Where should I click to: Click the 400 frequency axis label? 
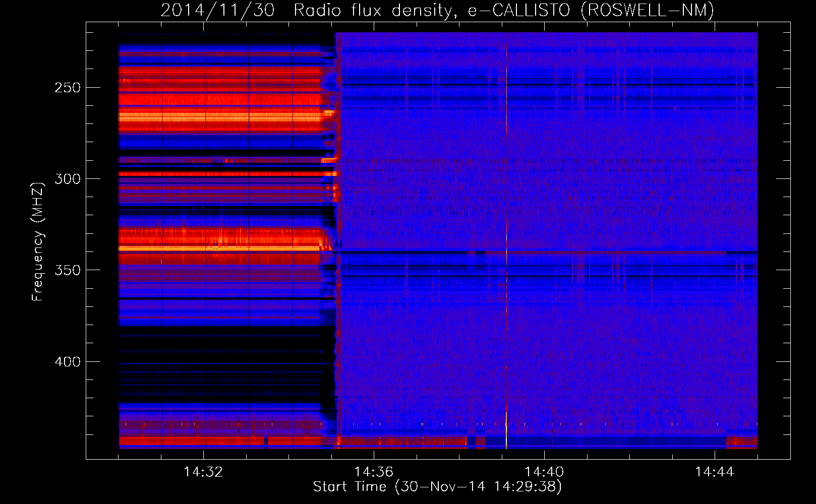68,362
